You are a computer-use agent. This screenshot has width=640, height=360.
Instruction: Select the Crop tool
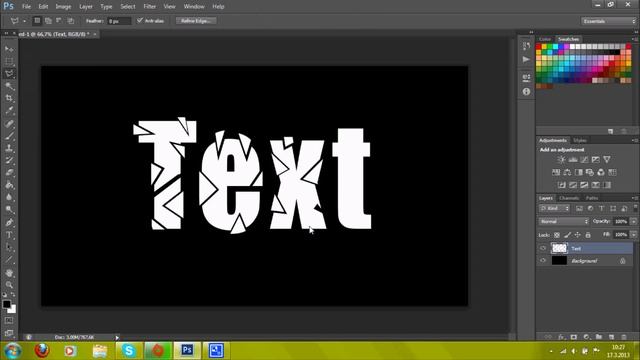9,98
